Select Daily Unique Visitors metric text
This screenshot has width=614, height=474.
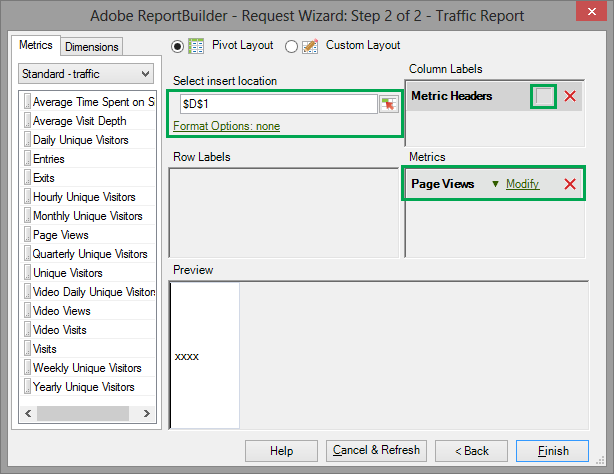(x=81, y=140)
